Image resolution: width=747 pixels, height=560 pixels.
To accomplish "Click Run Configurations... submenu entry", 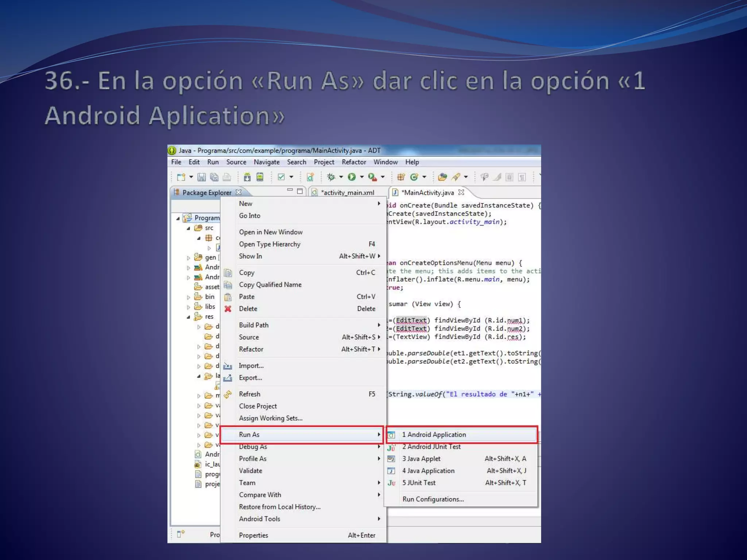I will pos(433,499).
